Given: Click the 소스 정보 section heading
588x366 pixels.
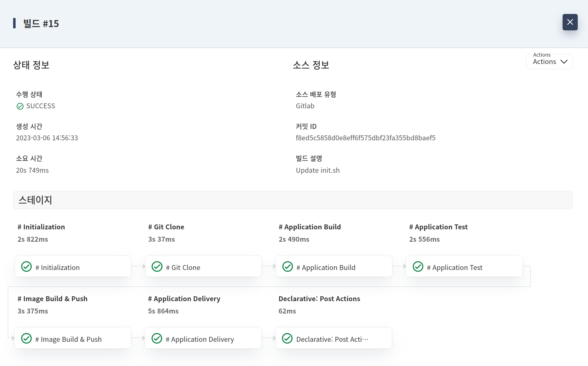Looking at the screenshot, I should click(x=311, y=65).
